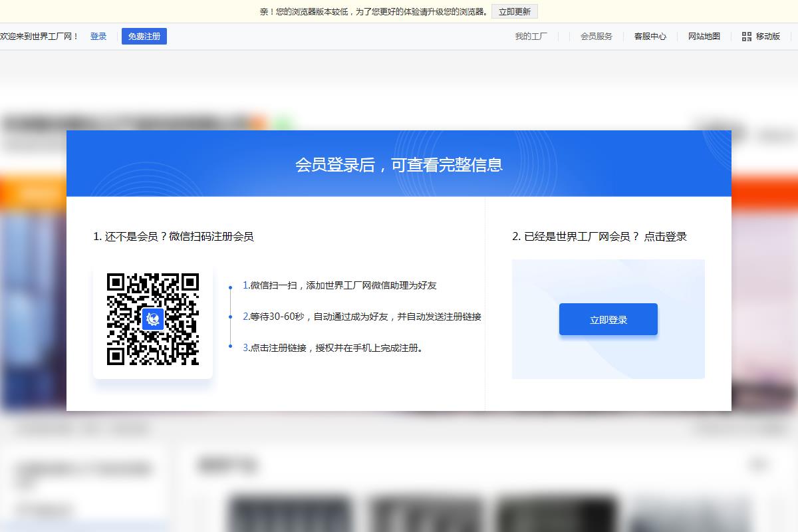798x532 pixels.
Task: Click the 移动版 QR grid icon
Action: pyautogui.click(x=747, y=37)
